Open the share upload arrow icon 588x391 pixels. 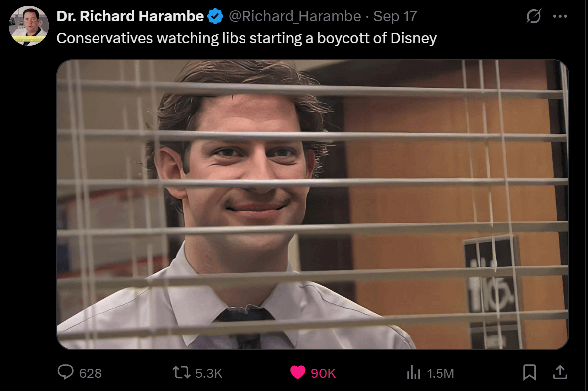pos(560,372)
